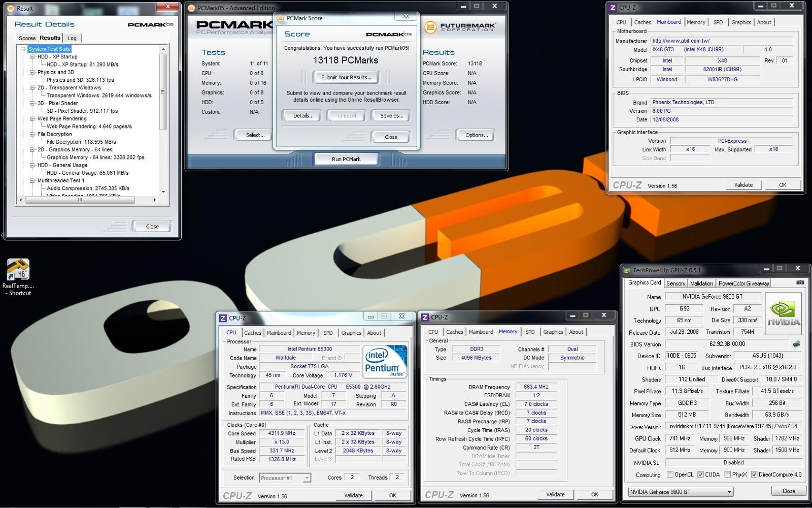This screenshot has width=812, height=508.
Task: Click the Run PCMark button
Action: tap(346, 159)
